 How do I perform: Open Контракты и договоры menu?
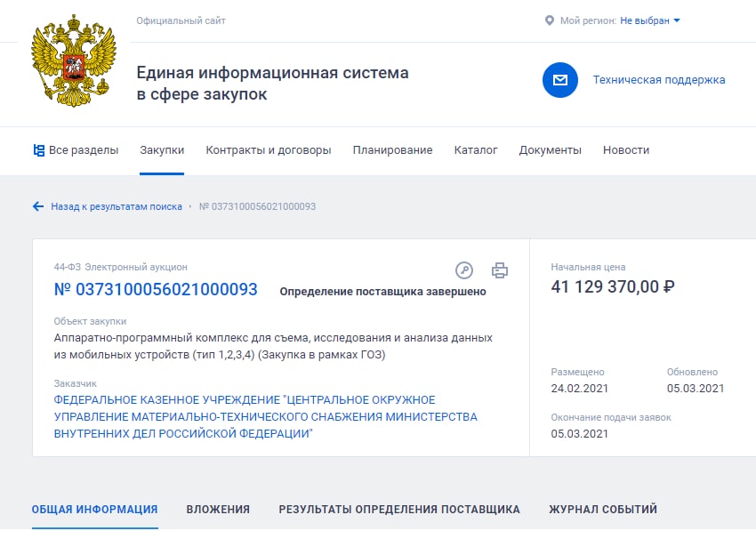pyautogui.click(x=269, y=150)
